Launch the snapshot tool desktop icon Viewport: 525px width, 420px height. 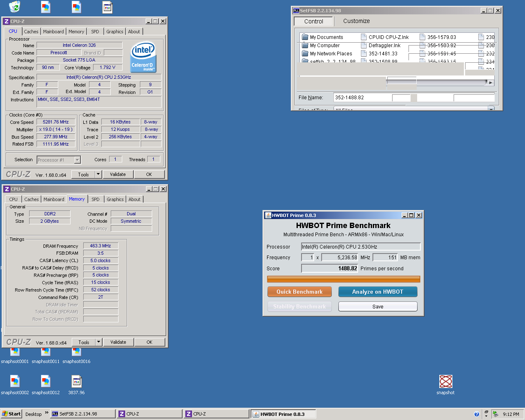click(x=445, y=385)
